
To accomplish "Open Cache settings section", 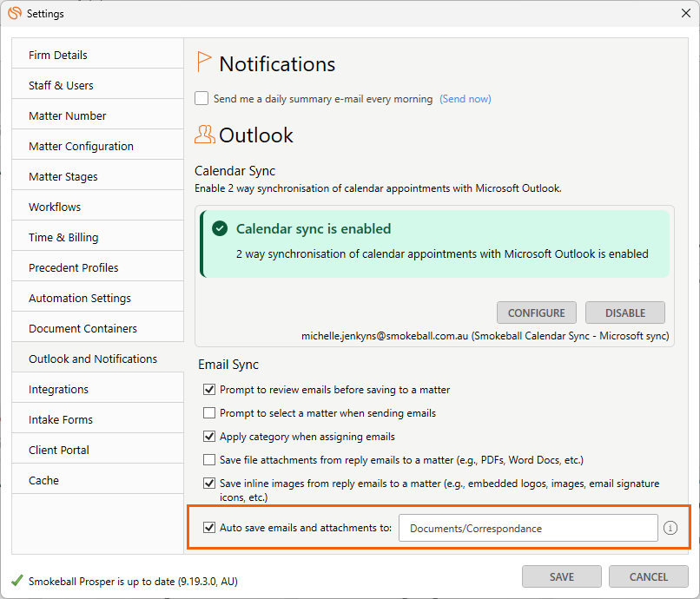I will coord(98,480).
